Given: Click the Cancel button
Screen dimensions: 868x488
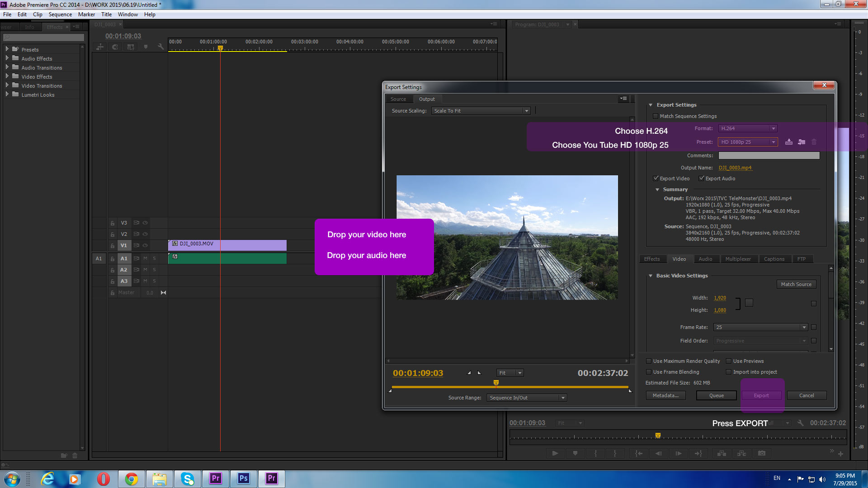Looking at the screenshot, I should 807,395.
